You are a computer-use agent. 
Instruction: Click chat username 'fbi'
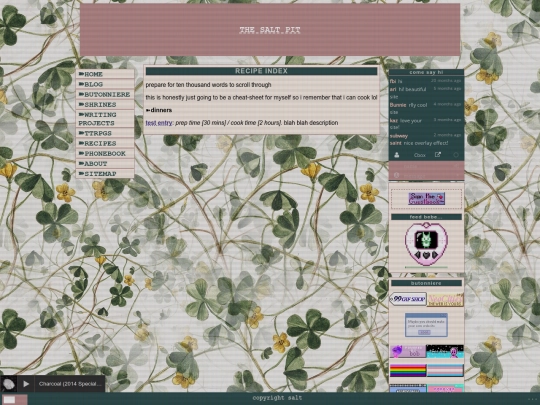coord(393,81)
